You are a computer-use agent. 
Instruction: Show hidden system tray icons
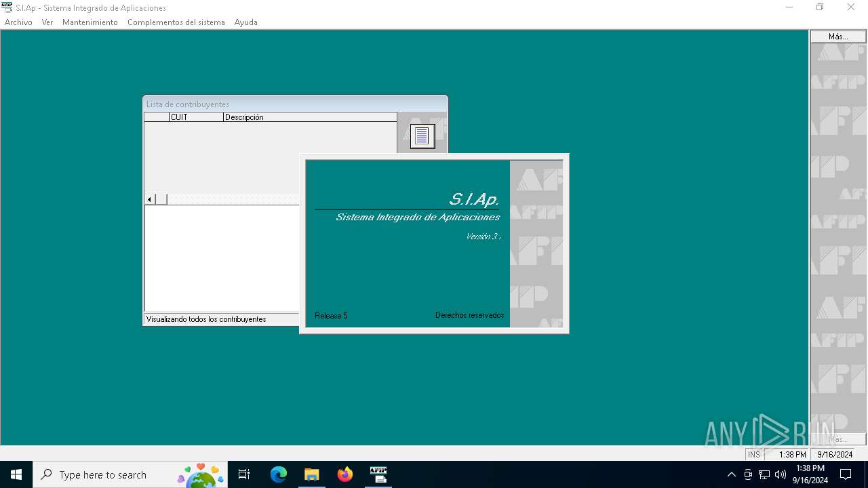click(x=731, y=474)
